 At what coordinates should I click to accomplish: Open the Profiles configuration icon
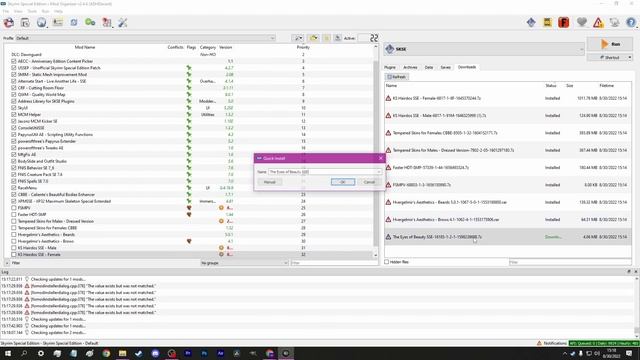[x=58, y=23]
